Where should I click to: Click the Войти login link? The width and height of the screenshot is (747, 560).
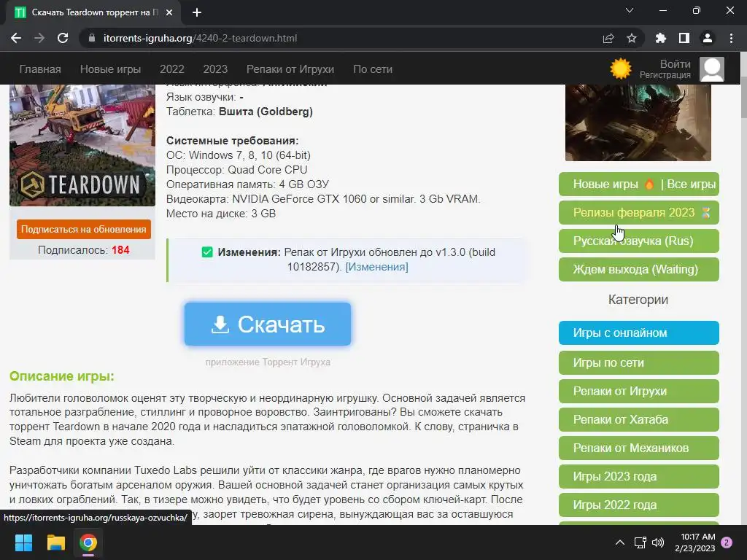click(675, 64)
